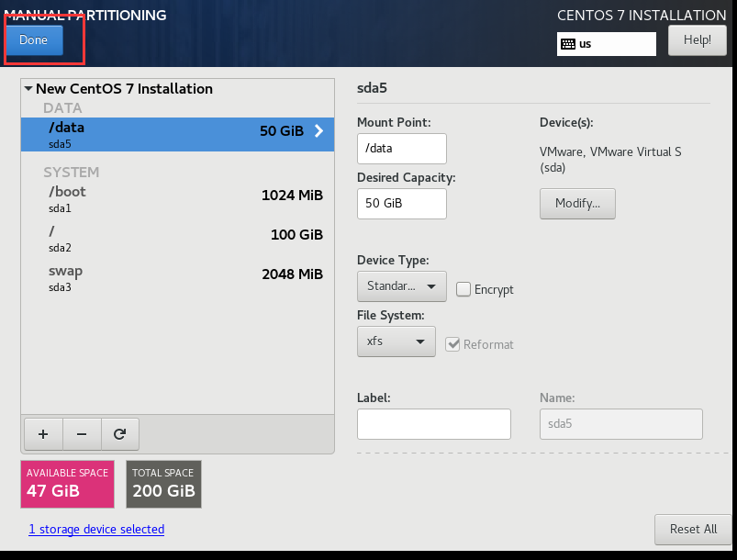Click the 2048 MiB size value
This screenshot has width=737, height=560.
[292, 274]
